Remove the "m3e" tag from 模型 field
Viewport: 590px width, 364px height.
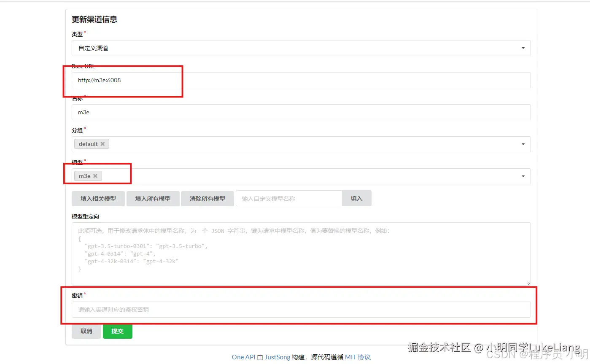pyautogui.click(x=95, y=176)
